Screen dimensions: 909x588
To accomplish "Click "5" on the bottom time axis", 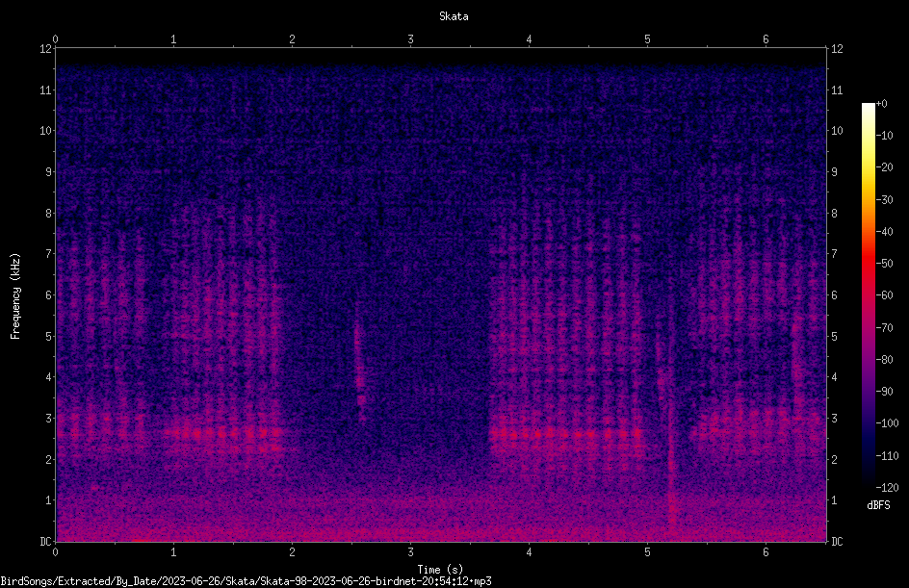I will coord(647,552).
